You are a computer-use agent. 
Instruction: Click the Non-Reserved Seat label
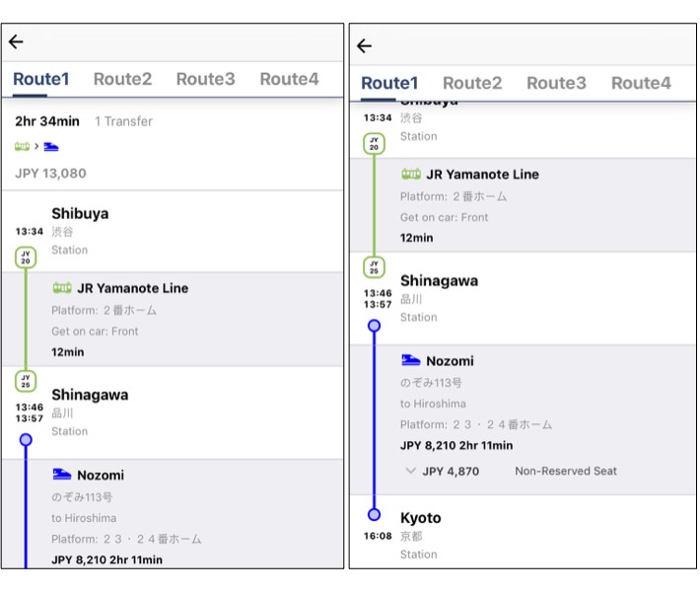click(x=566, y=471)
